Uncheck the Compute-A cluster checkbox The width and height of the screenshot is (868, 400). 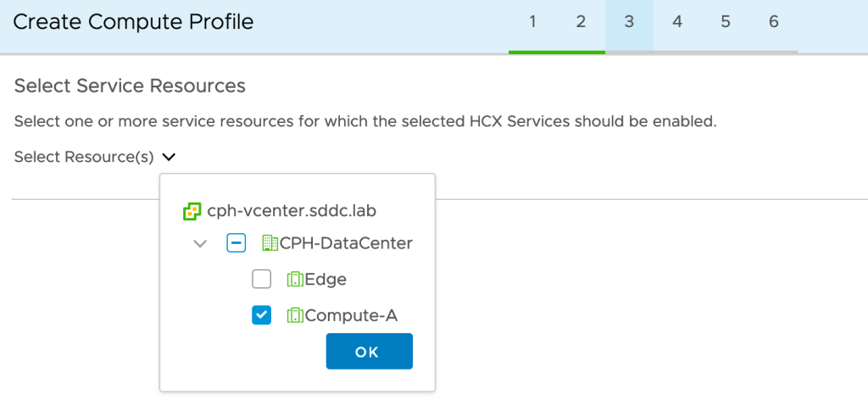click(261, 315)
